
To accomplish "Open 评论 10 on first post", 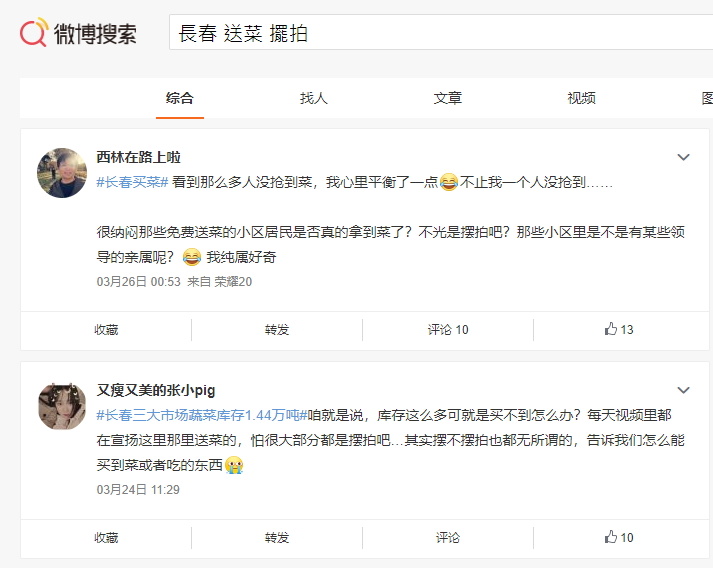I will (448, 329).
